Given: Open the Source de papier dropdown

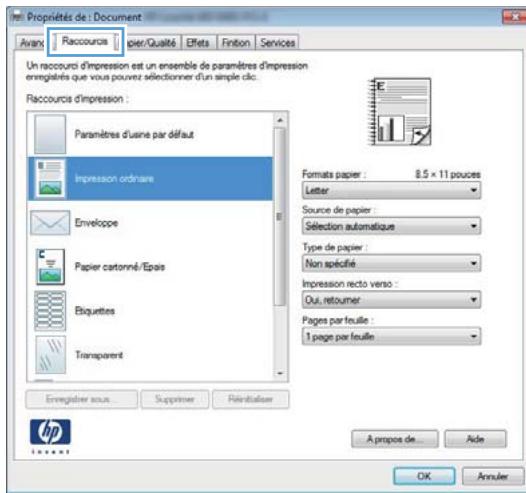Looking at the screenshot, I should [391, 226].
